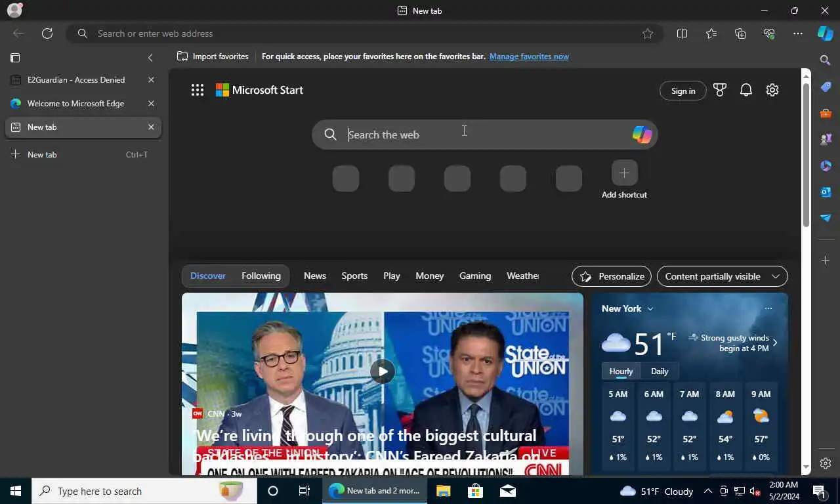The image size is (840, 504).
Task: Open File Explorer from taskbar
Action: (443, 491)
